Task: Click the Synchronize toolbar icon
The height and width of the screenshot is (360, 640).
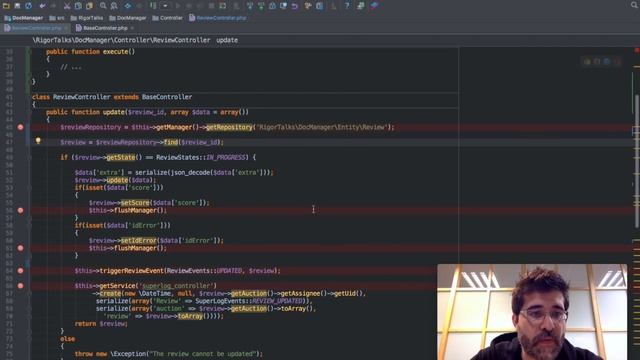Action: tap(29, 6)
